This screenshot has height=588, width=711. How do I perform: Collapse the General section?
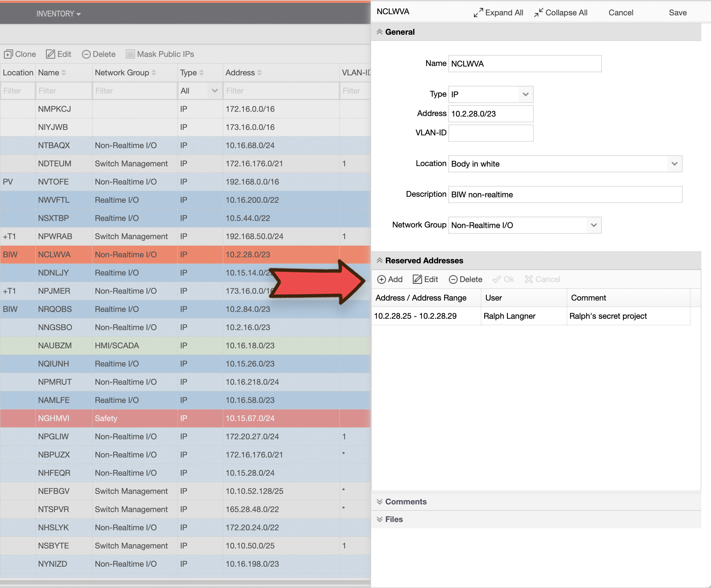coord(380,32)
